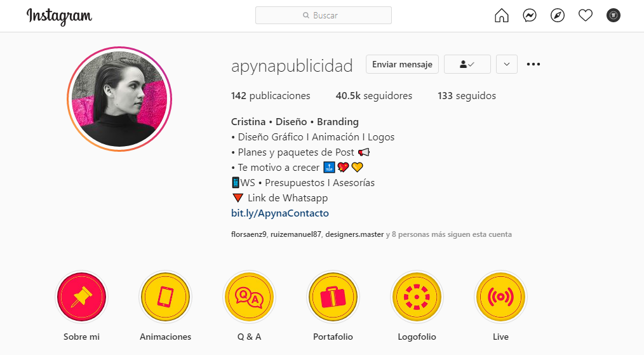Expand suggested accounts chevron dropdown
Screen dimensions: 644x355
[506, 64]
